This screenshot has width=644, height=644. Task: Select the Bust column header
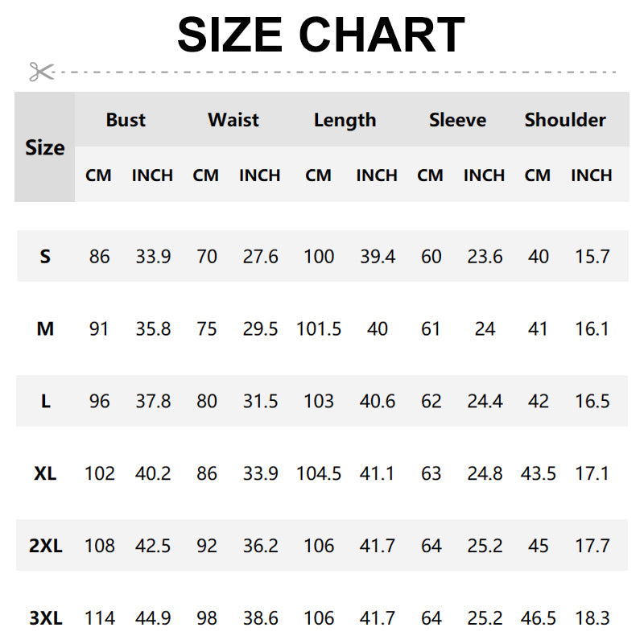[126, 120]
